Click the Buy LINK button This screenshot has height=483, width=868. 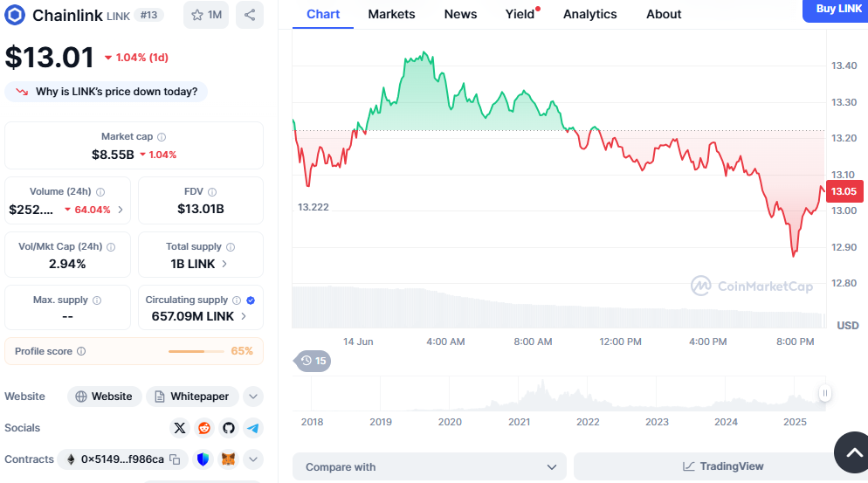pos(837,10)
